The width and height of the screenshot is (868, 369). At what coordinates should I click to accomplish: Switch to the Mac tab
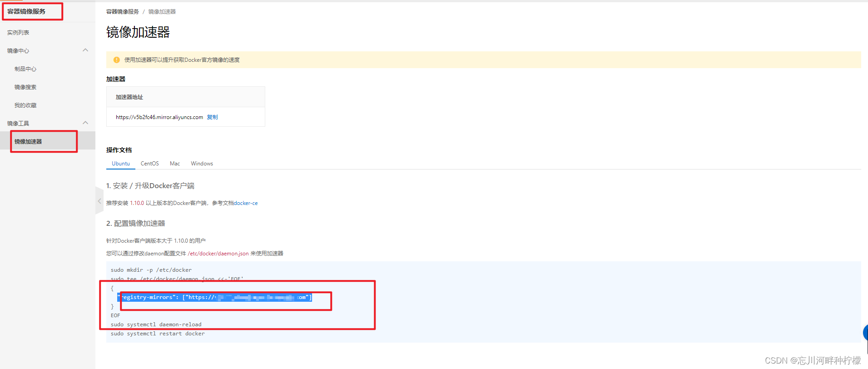click(175, 164)
